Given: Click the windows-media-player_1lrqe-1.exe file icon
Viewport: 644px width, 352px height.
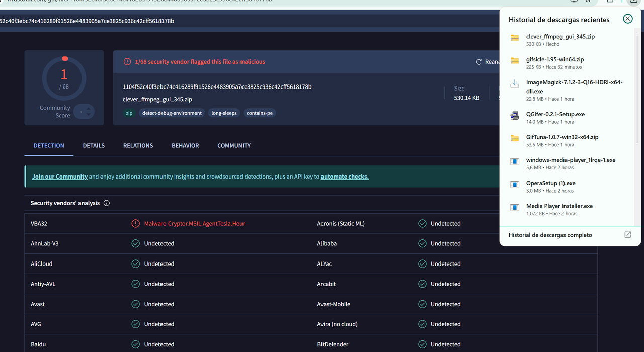Looking at the screenshot, I should click(x=515, y=161).
